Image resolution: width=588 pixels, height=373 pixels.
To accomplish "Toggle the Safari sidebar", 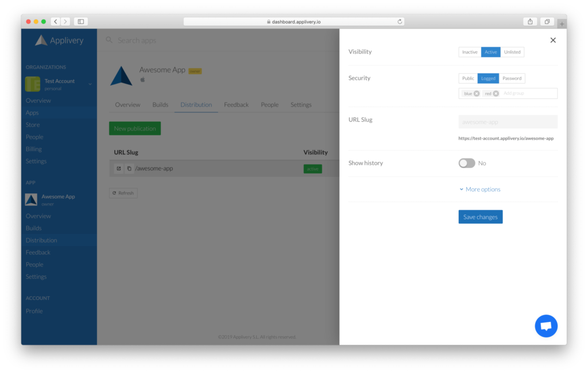I will pos(80,21).
